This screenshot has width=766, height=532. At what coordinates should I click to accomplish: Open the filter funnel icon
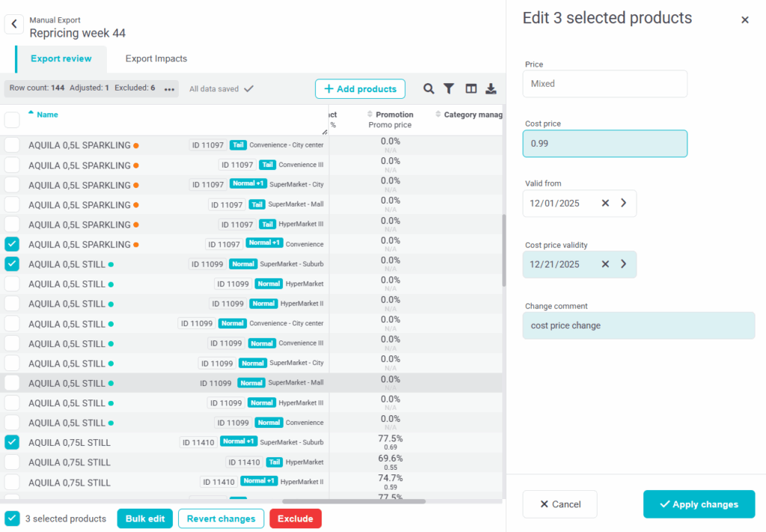click(x=449, y=89)
